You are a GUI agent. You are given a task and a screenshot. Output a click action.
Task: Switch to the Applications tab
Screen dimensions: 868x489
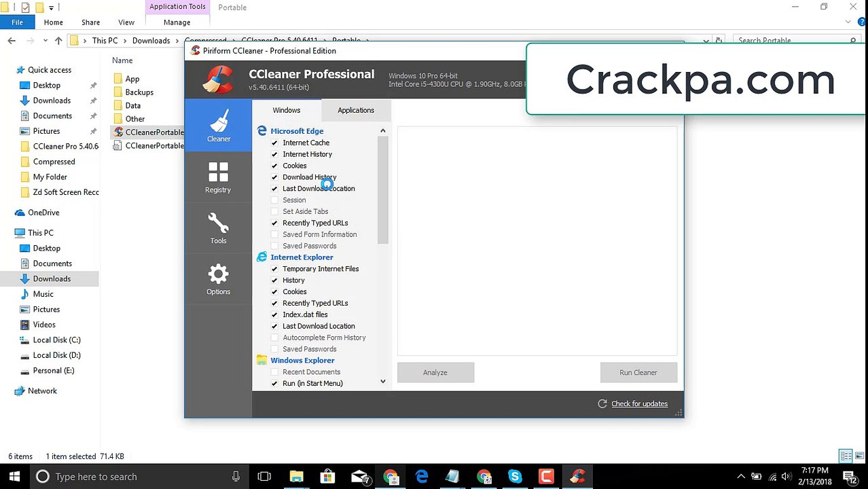click(356, 110)
